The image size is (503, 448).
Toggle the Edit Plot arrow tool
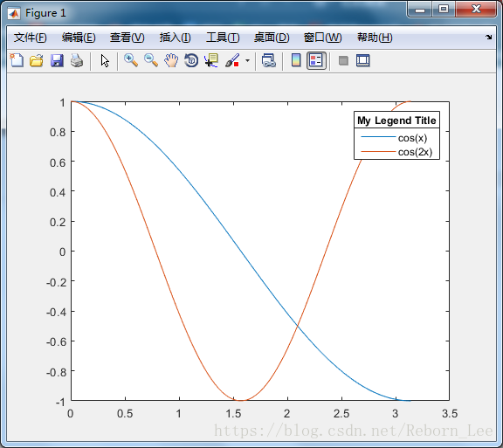point(105,60)
